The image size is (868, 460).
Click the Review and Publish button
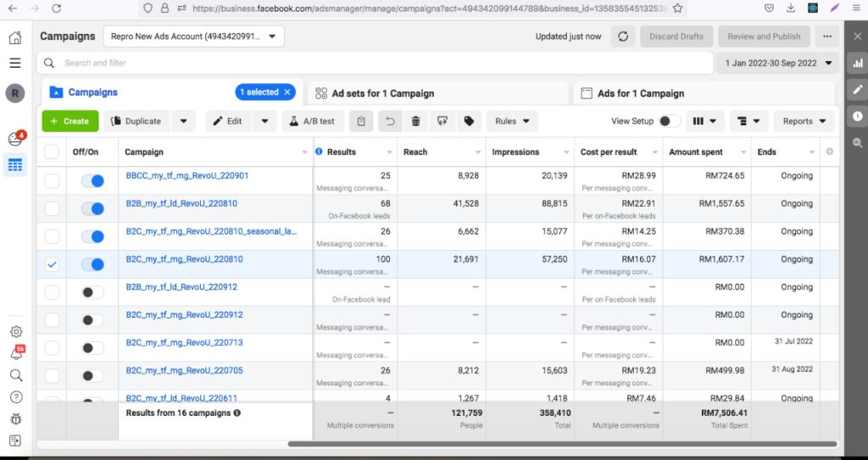[764, 36]
